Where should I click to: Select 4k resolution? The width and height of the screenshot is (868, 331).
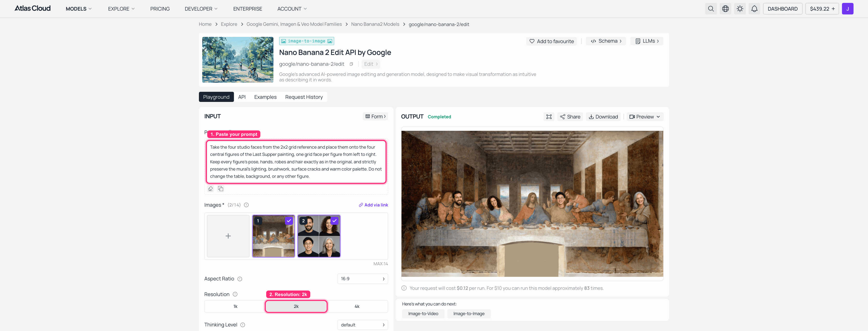[x=357, y=306]
